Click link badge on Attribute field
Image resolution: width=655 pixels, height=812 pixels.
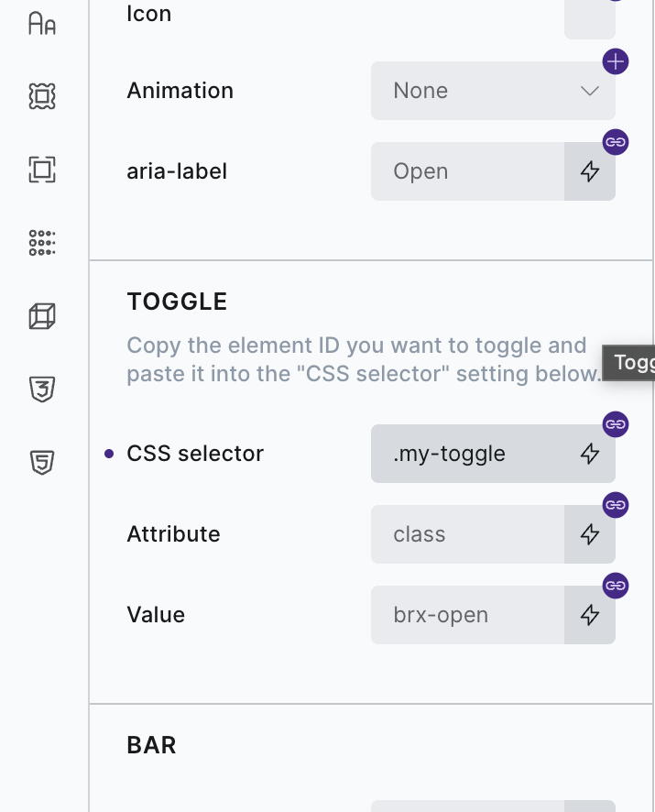(x=616, y=505)
